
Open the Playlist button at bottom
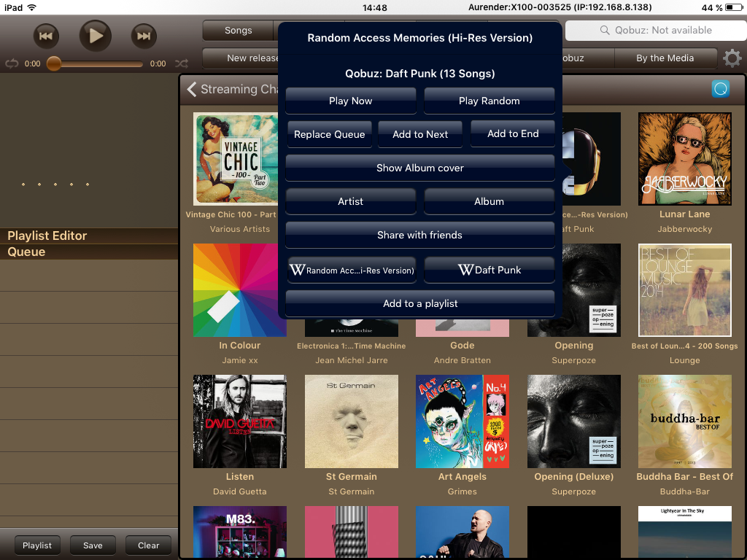point(37,545)
